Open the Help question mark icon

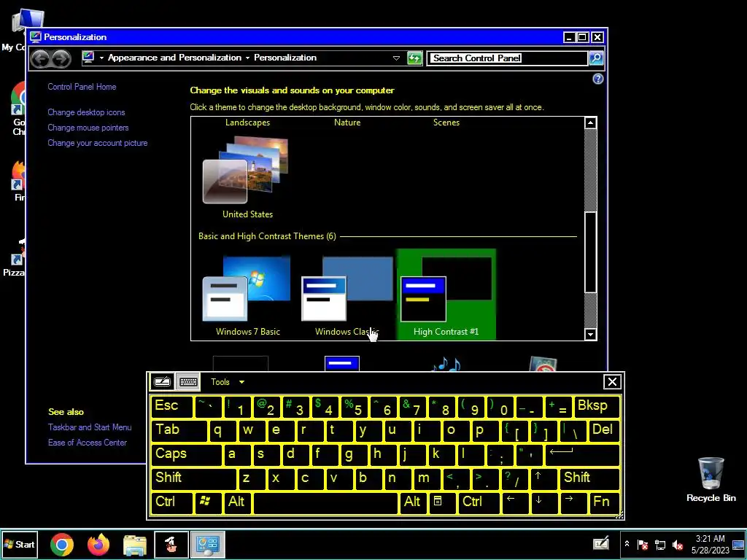point(598,79)
